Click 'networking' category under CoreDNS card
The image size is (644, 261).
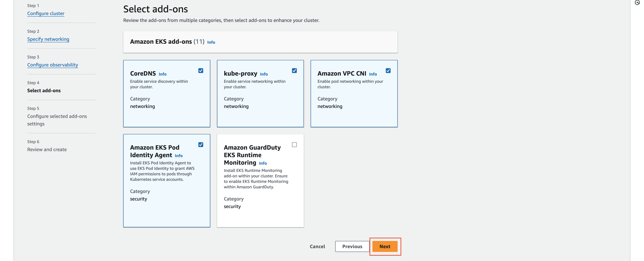tap(142, 106)
